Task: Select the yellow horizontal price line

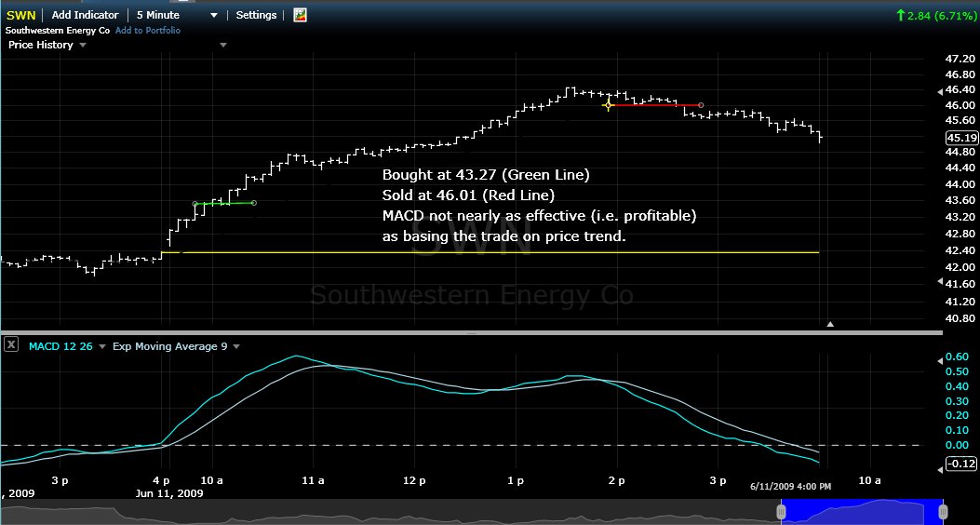Action: tap(490, 252)
